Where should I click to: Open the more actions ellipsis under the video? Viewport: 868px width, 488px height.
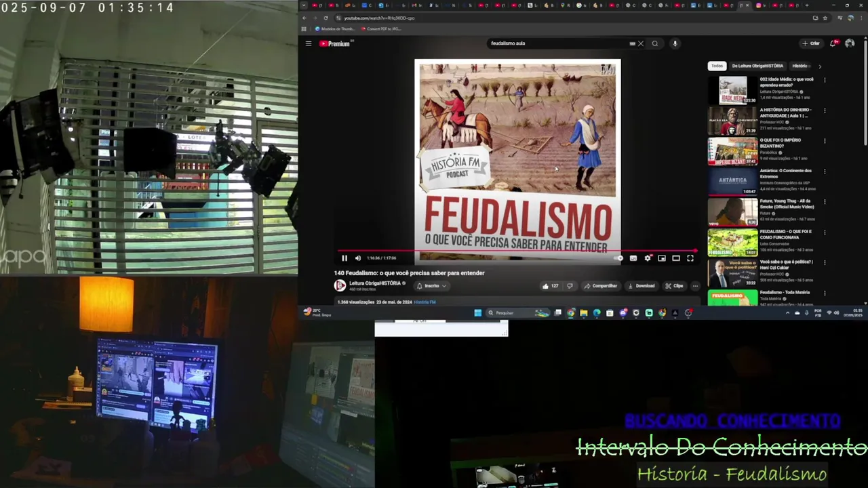click(695, 286)
